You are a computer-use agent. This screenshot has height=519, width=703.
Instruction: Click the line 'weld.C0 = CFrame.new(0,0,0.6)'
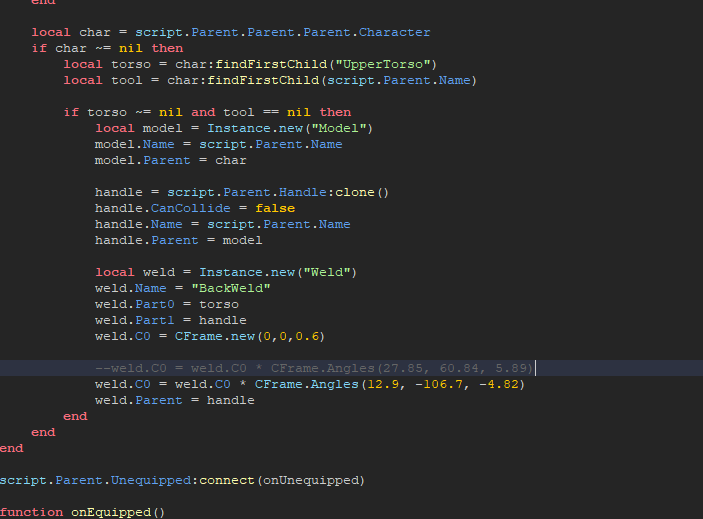209,337
